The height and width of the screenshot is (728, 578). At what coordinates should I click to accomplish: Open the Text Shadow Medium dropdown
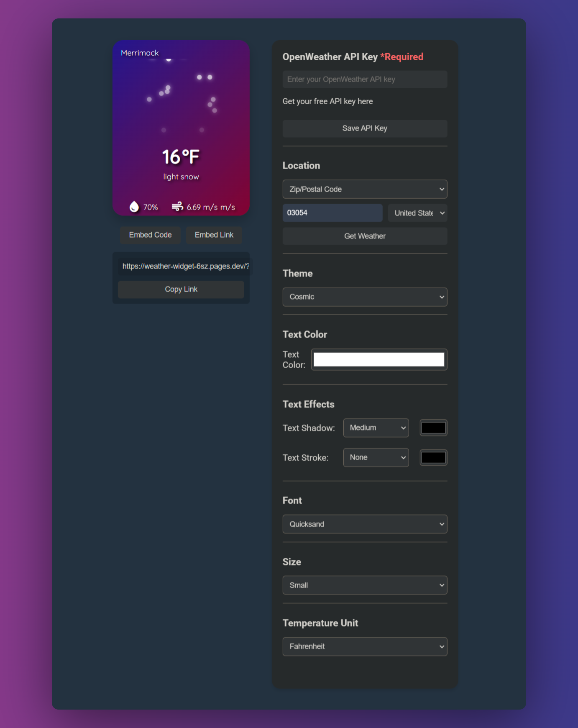pyautogui.click(x=376, y=428)
